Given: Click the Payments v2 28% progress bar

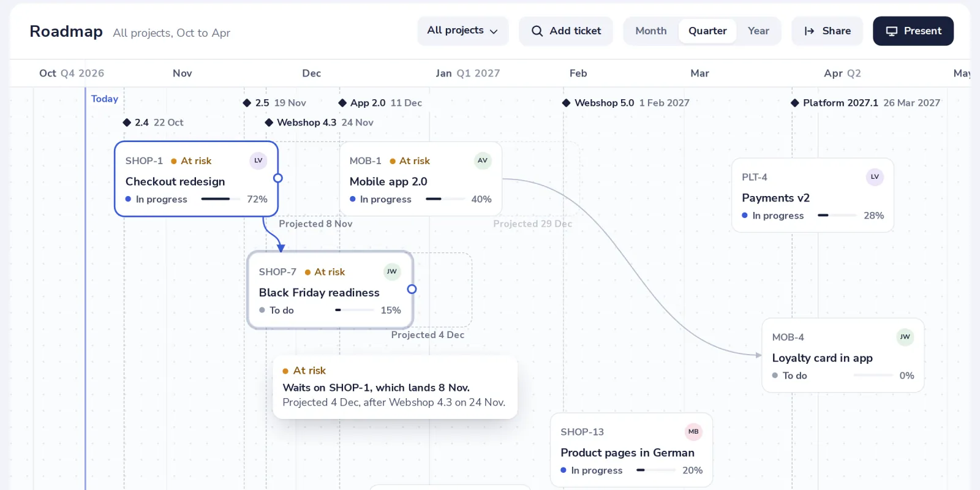Looking at the screenshot, I should click(x=837, y=216).
